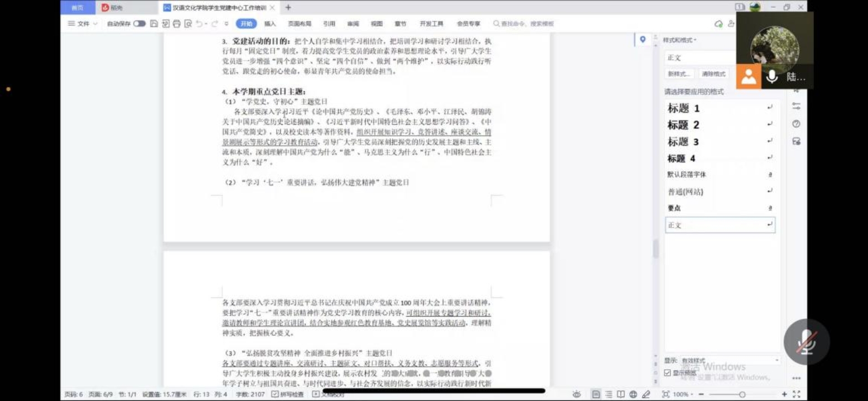Open the 插入 ribbon tab
Image resolution: width=868 pixels, height=401 pixels.
(x=270, y=24)
